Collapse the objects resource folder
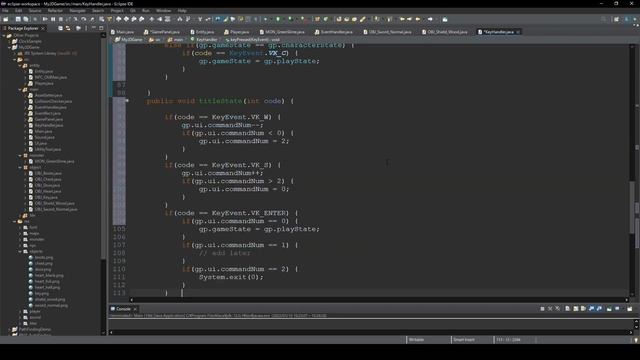Screen dimensions: 640x360 (20, 251)
